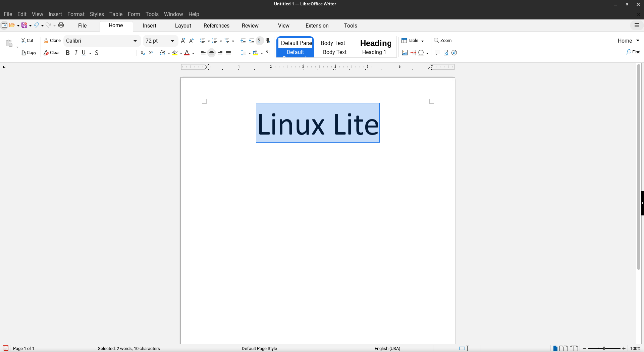
Task: Expand the paragraph background color dropdown arrow
Action: point(262,53)
